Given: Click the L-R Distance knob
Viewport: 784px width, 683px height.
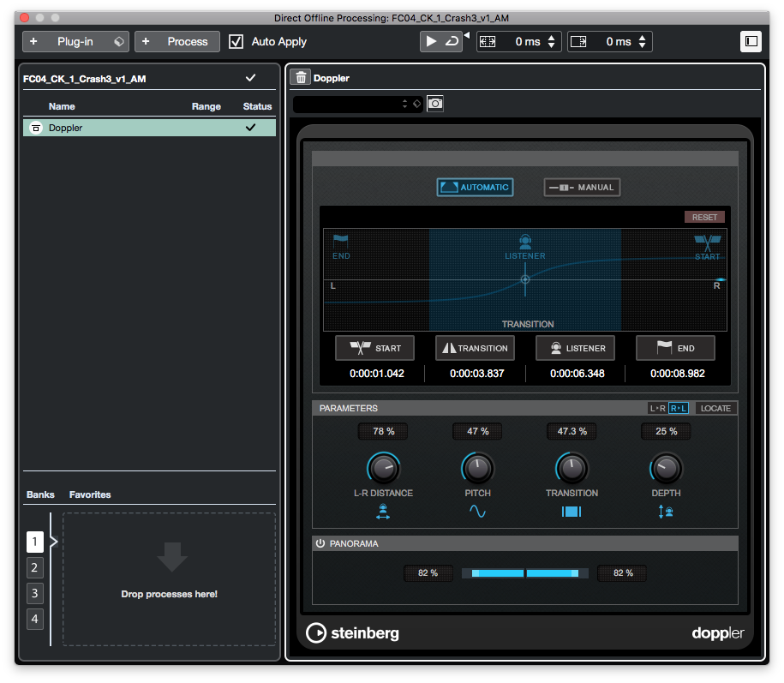Looking at the screenshot, I should tap(384, 469).
